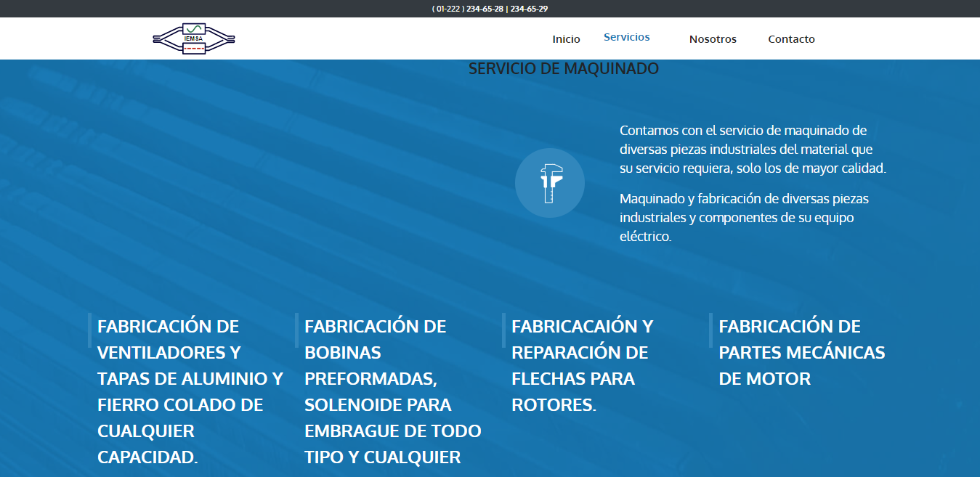Click the accent bar beside the Ventiladores heading
Viewport: 980px width, 477px height.
[89, 330]
